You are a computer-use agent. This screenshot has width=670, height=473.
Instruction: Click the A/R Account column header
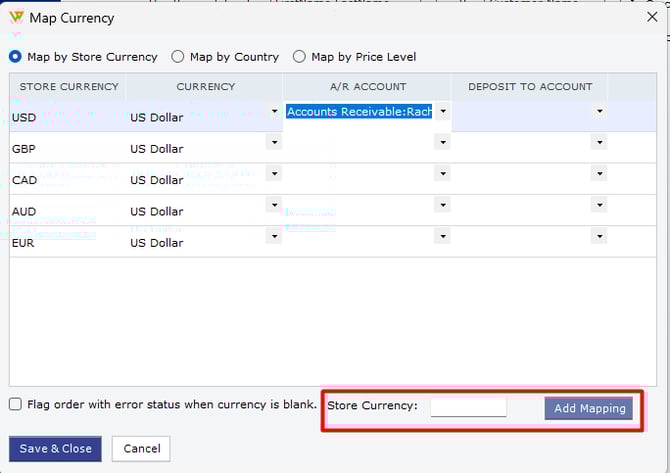click(367, 87)
